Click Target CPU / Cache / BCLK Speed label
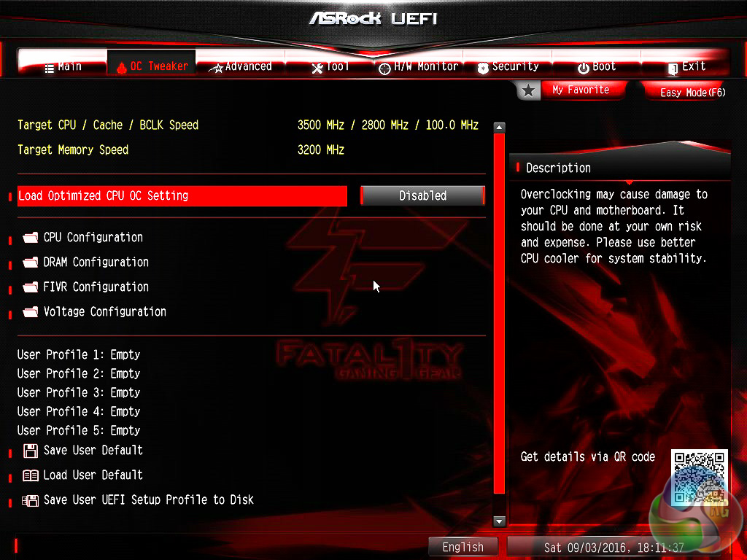The image size is (747, 560). pyautogui.click(x=108, y=125)
